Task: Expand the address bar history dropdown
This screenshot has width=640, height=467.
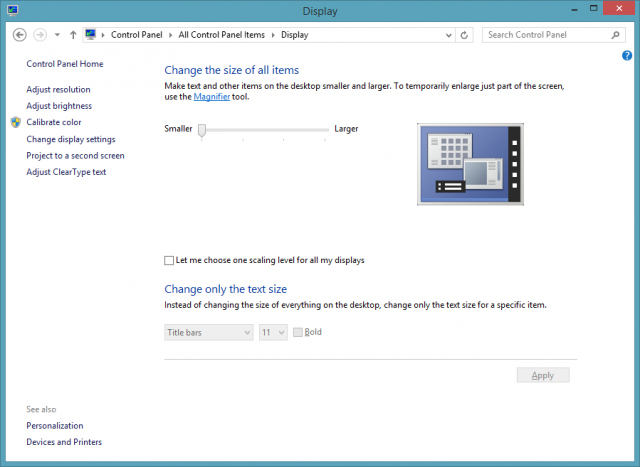Action: point(449,35)
